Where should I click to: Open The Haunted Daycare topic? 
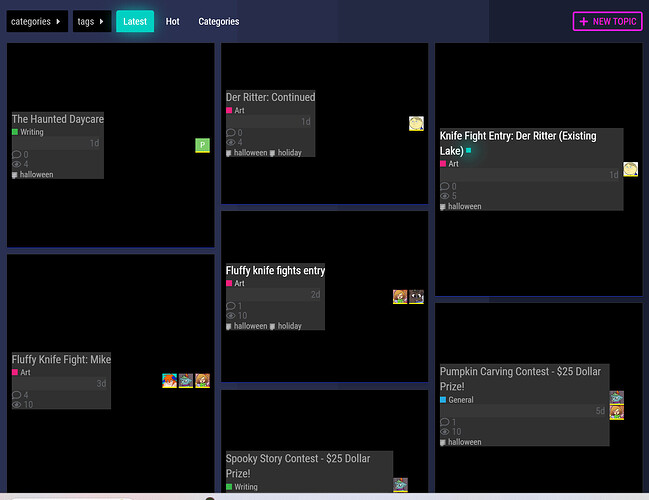[x=58, y=119]
